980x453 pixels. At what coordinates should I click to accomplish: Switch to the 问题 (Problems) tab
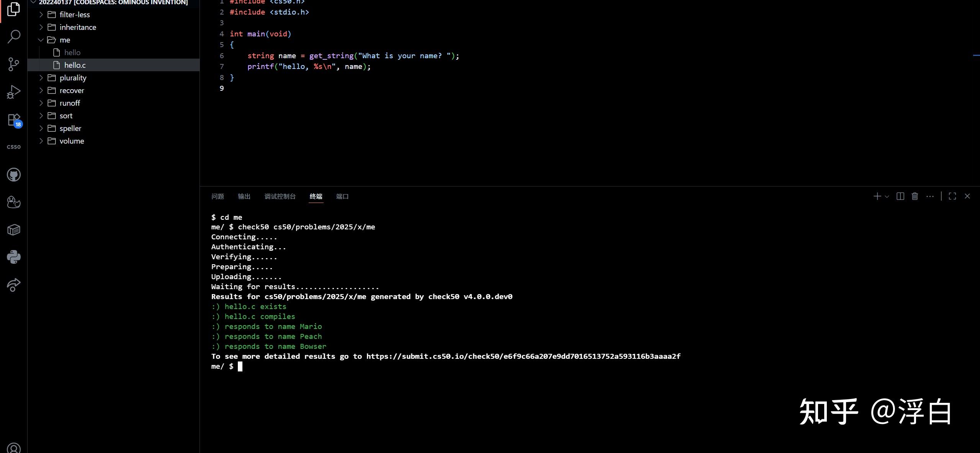tap(218, 196)
